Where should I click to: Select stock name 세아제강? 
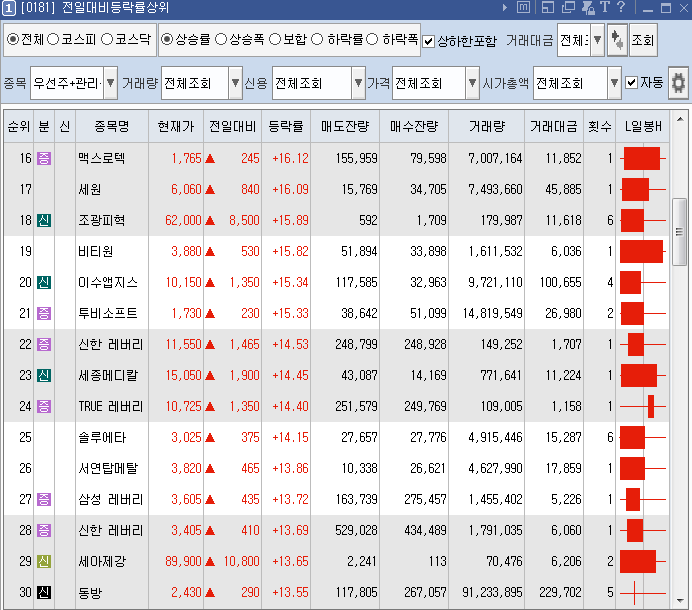(x=102, y=561)
